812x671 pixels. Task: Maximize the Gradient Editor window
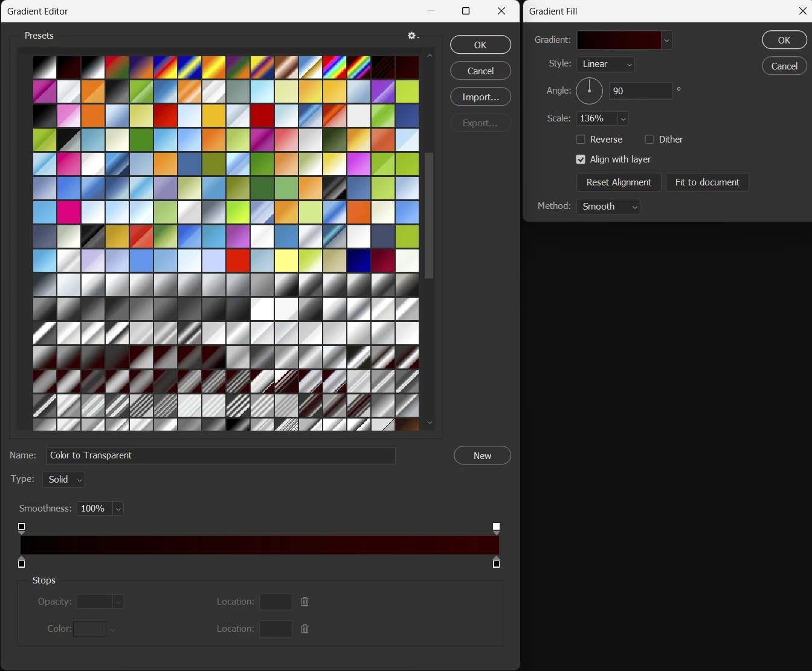pyautogui.click(x=466, y=11)
